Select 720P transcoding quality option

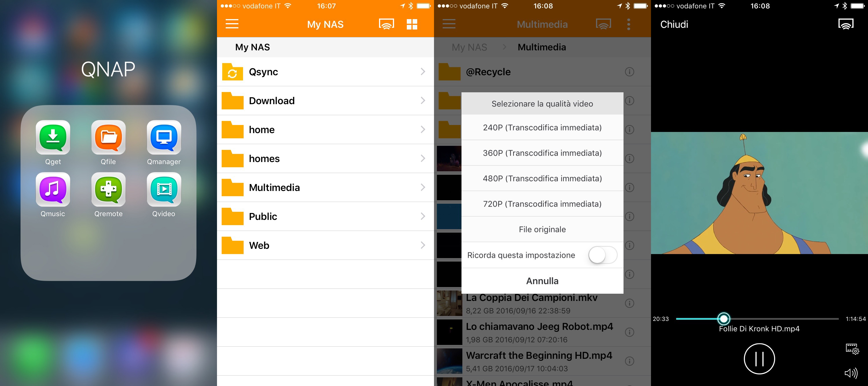pos(542,204)
